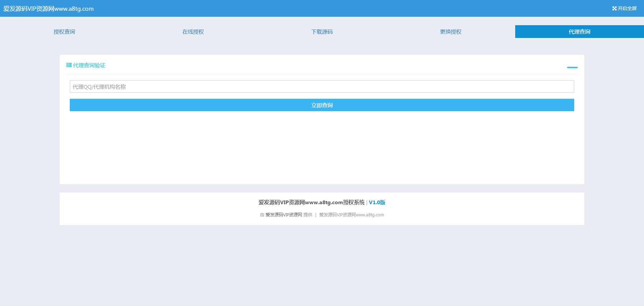This screenshot has width=644, height=306.
Task: Click the gray footer text ending www.a8tg.com
Action: tap(352, 215)
